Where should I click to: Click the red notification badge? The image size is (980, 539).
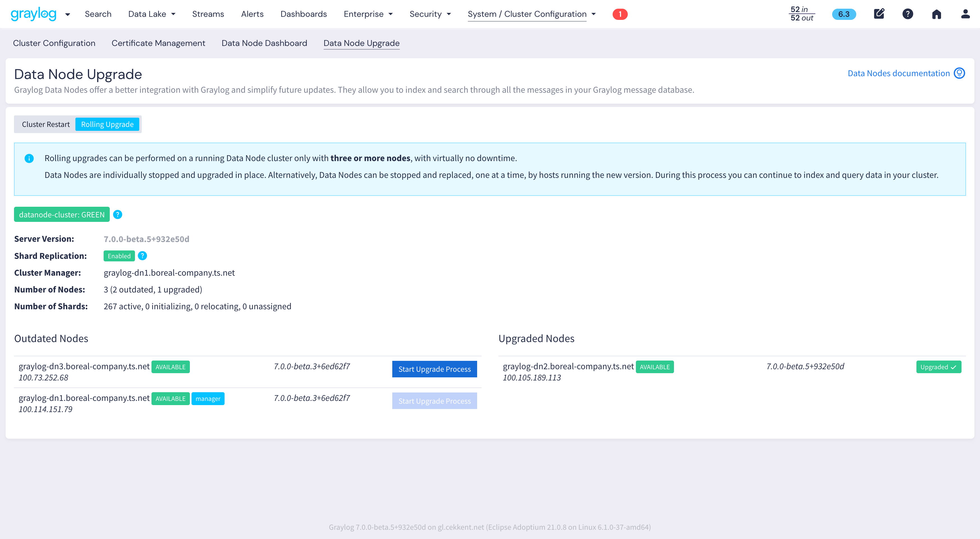(x=620, y=14)
